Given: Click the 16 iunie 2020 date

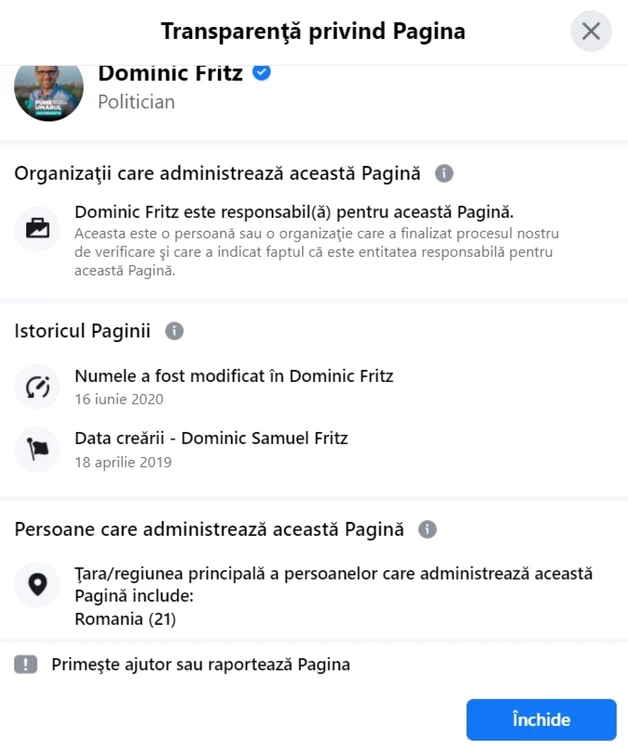Looking at the screenshot, I should (119, 399).
